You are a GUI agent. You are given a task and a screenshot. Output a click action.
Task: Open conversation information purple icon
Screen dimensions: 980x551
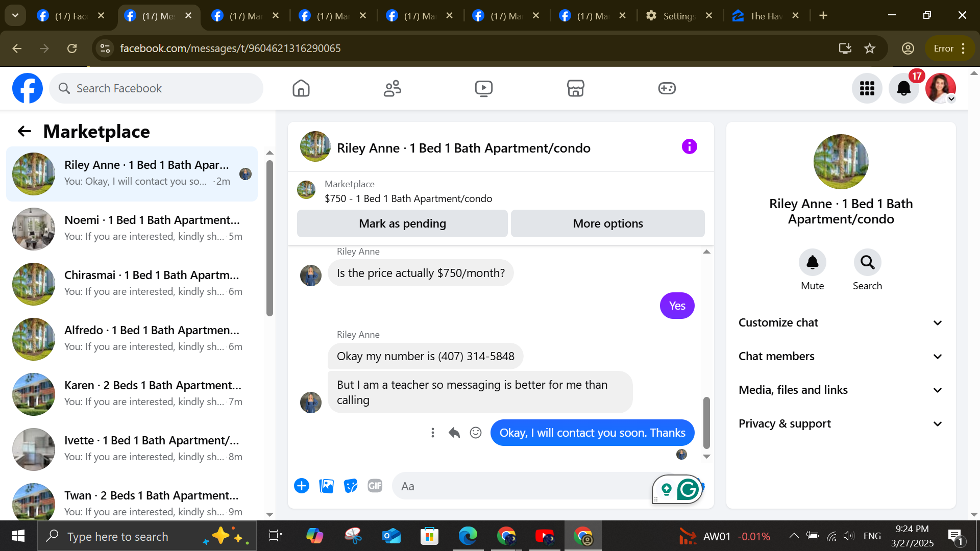coord(689,147)
